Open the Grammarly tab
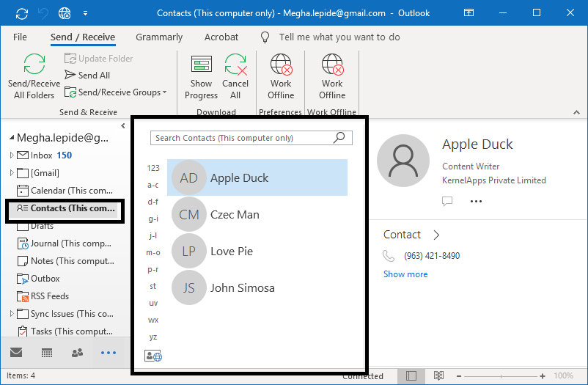Viewport: 588px width, 385px height. 159,37
